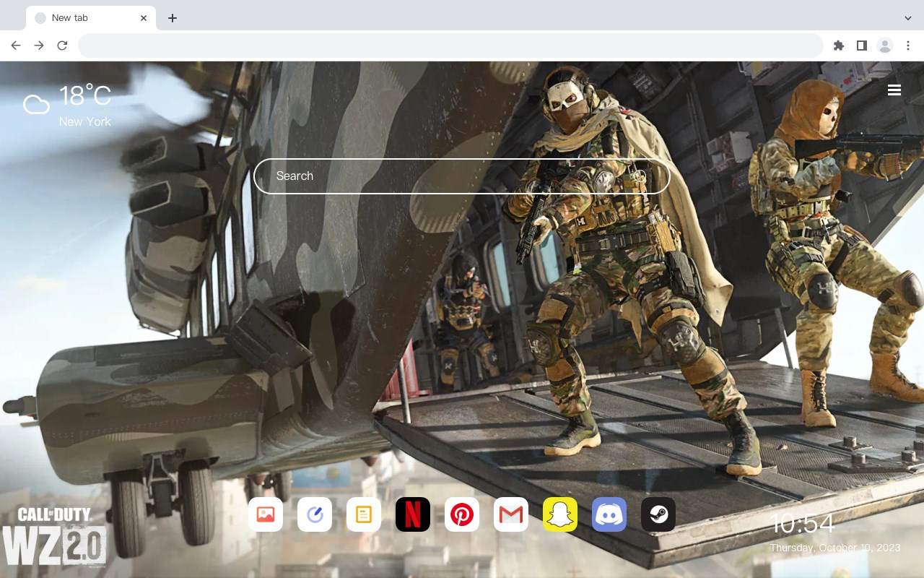This screenshot has width=924, height=578.
Task: Open the Snapchat shortcut
Action: [x=560, y=514]
